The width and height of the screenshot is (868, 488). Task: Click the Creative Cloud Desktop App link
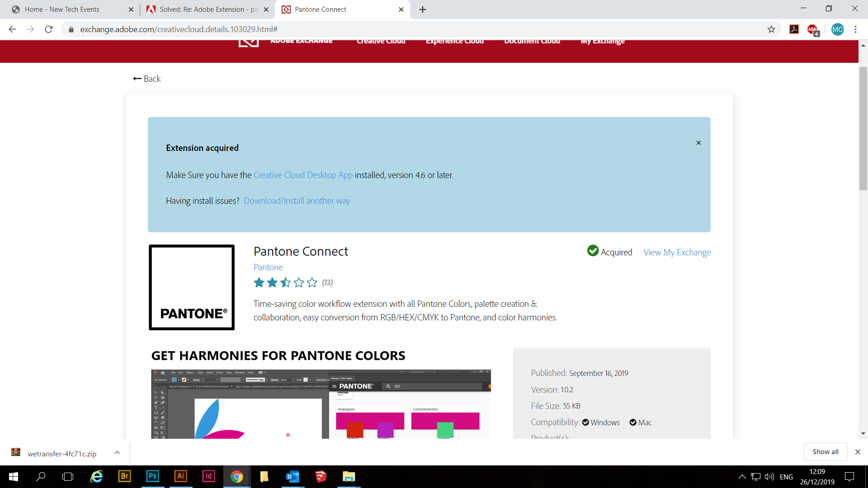[302, 175]
